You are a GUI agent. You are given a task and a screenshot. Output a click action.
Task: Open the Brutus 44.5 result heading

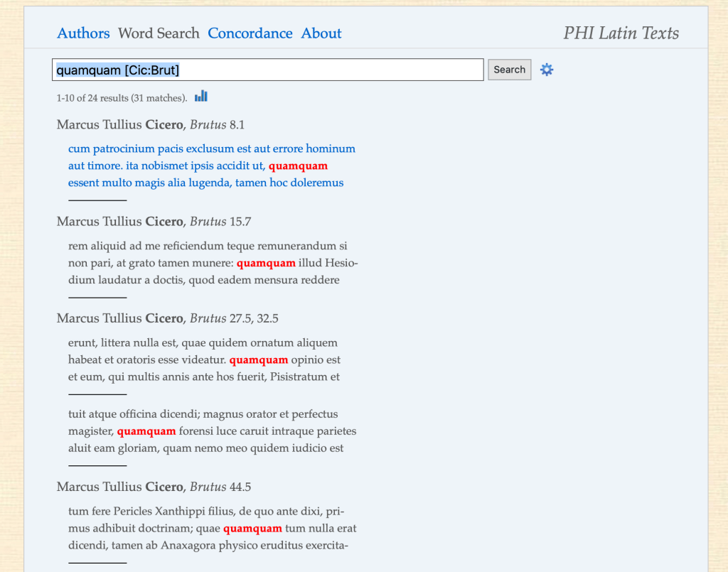(154, 487)
